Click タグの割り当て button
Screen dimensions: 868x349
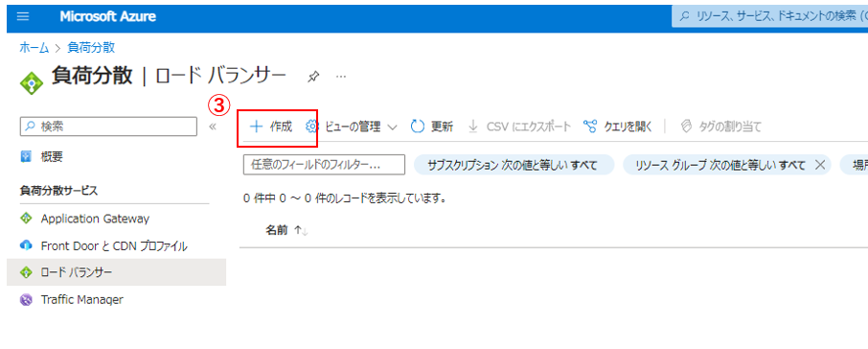pos(720,127)
